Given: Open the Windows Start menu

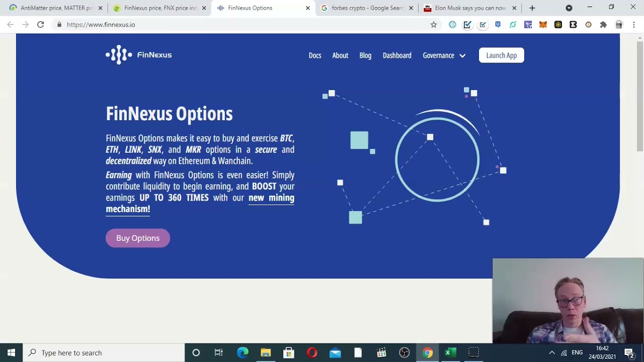Looking at the screenshot, I should click(11, 352).
